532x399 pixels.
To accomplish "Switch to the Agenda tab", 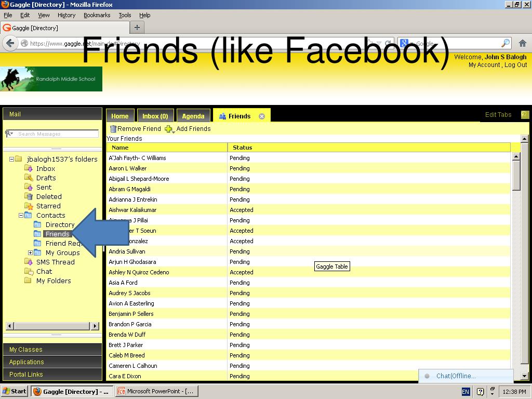I will (193, 116).
